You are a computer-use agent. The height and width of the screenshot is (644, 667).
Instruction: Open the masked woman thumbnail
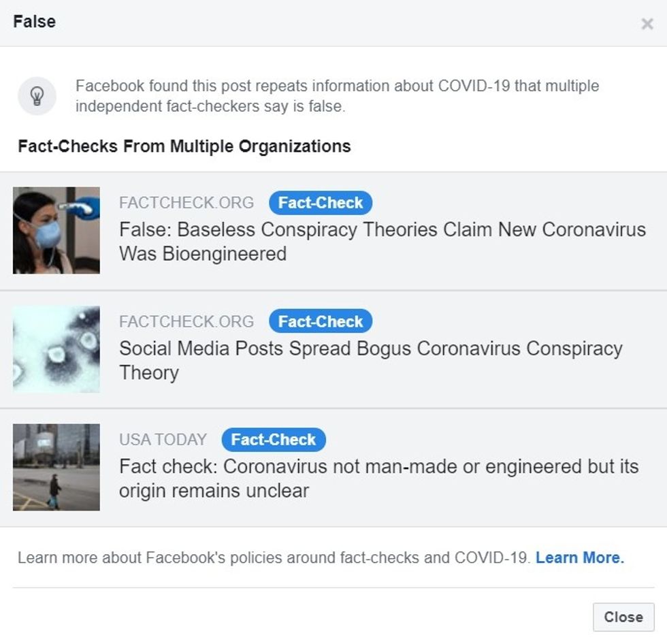(56, 230)
